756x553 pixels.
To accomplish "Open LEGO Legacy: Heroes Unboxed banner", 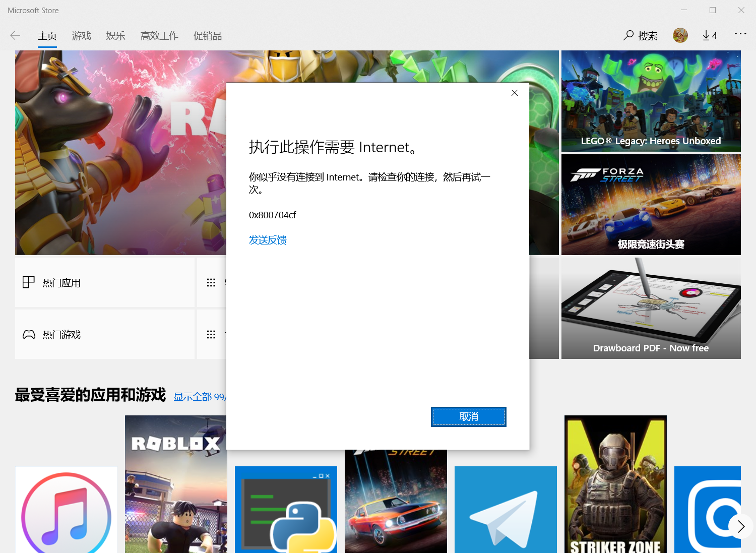I will 651,101.
